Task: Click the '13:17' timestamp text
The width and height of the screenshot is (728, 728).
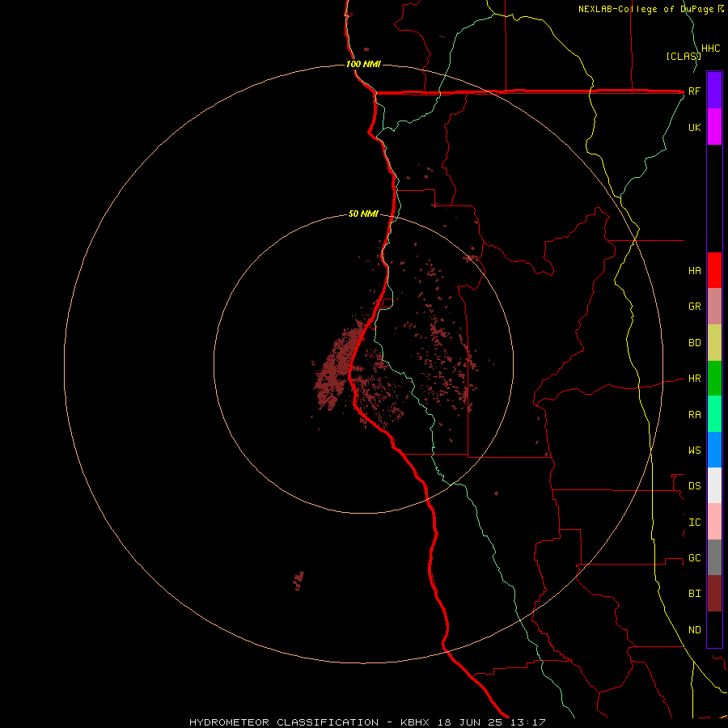Action: point(527,722)
